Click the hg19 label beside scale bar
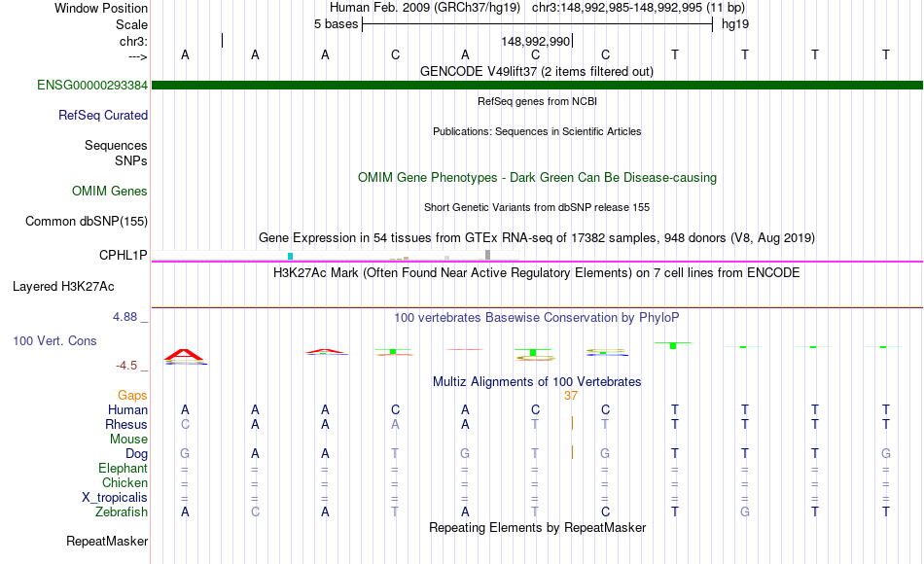The width and height of the screenshot is (924, 564). pyautogui.click(x=735, y=24)
